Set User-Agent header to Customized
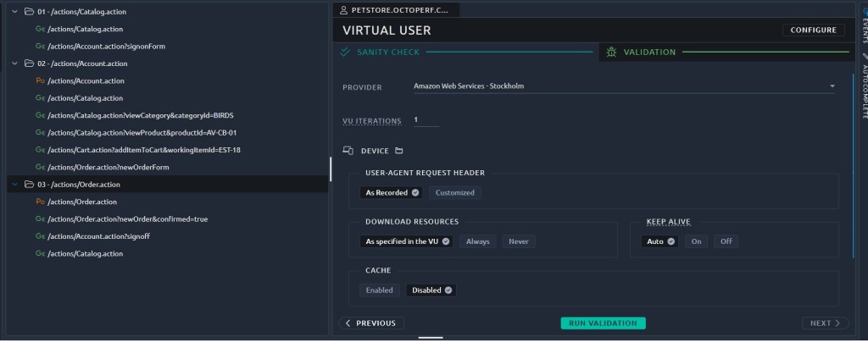The height and width of the screenshot is (343, 868). tap(455, 192)
